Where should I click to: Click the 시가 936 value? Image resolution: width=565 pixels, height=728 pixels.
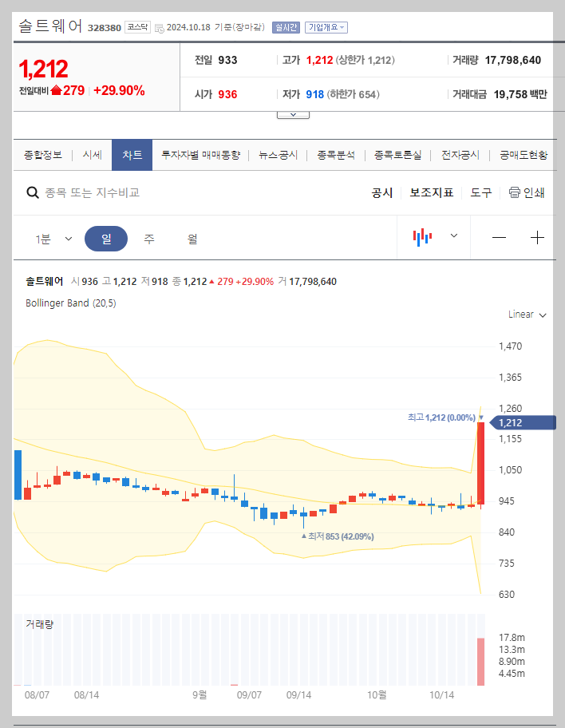pos(227,95)
